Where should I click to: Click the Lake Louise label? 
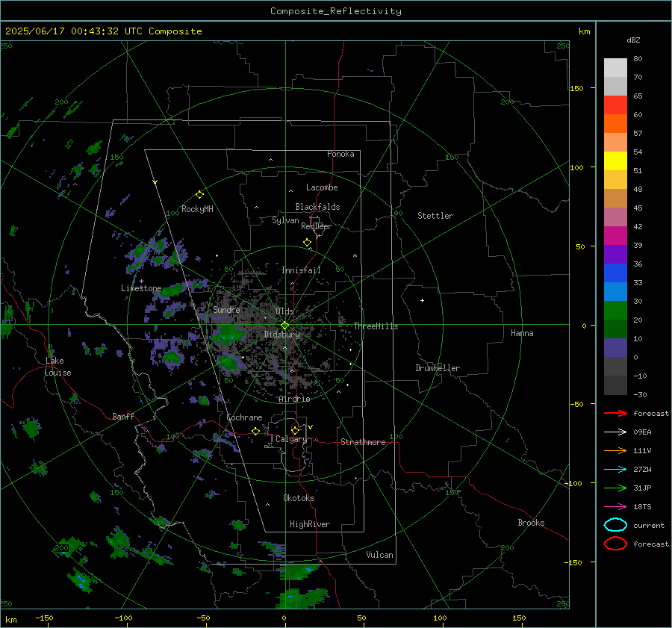point(58,367)
